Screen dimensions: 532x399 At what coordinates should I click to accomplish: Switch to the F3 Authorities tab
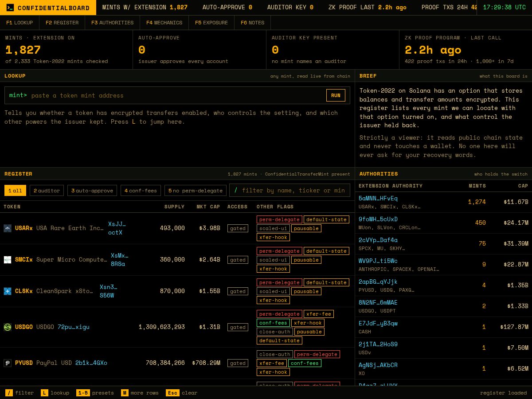[112, 23]
